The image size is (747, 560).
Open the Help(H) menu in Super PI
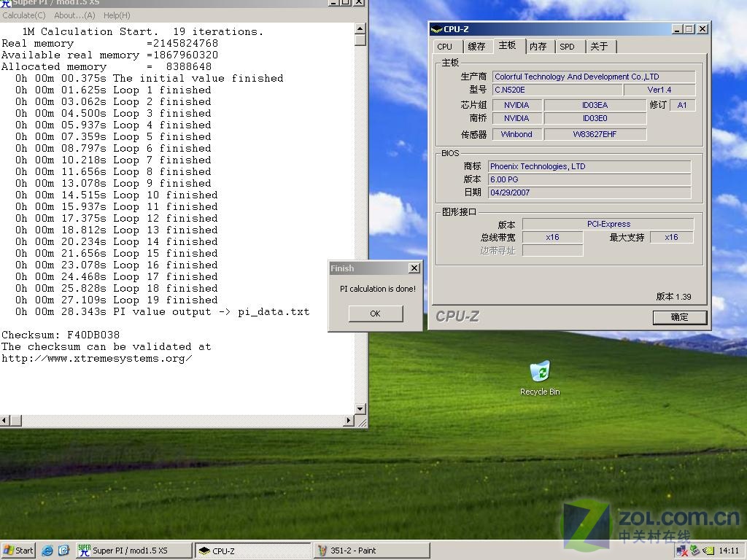click(x=117, y=15)
